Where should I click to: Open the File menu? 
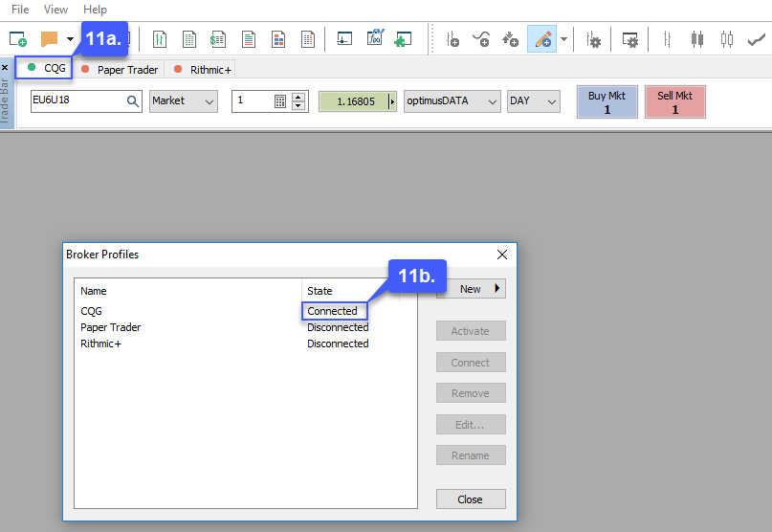click(x=20, y=10)
